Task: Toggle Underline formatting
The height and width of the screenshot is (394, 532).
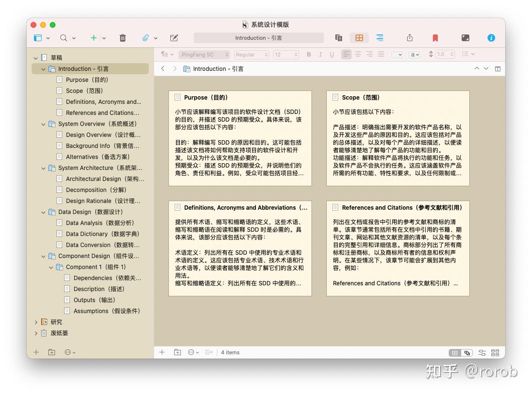Action: click(x=332, y=55)
